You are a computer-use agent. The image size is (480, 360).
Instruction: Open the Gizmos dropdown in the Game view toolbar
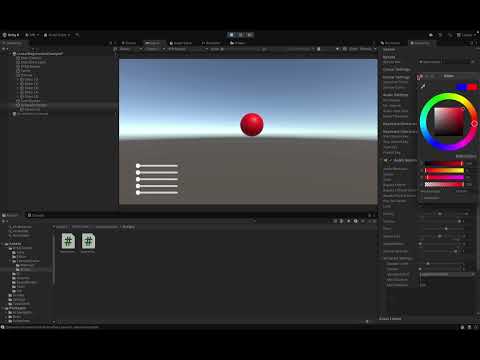point(368,49)
